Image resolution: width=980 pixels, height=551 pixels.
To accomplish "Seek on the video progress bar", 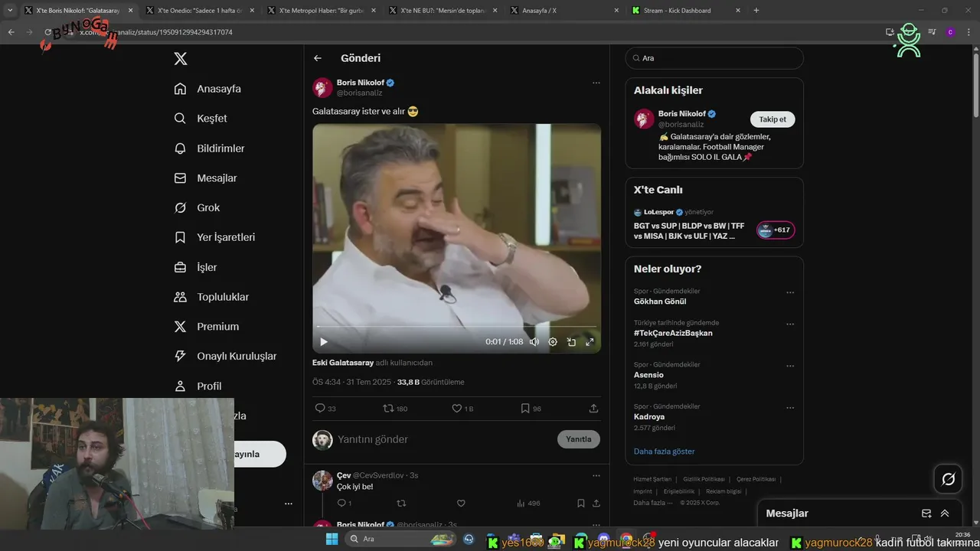I will (456, 328).
